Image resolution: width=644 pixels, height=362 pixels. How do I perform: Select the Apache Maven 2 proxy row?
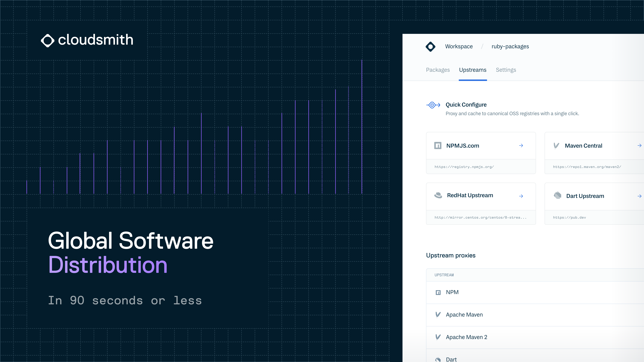[535, 338]
